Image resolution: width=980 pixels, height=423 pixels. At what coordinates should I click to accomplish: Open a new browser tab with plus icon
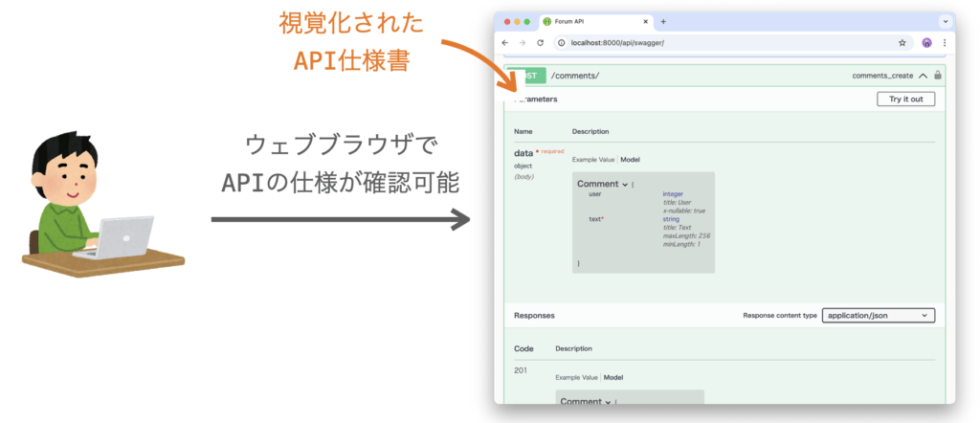click(663, 21)
